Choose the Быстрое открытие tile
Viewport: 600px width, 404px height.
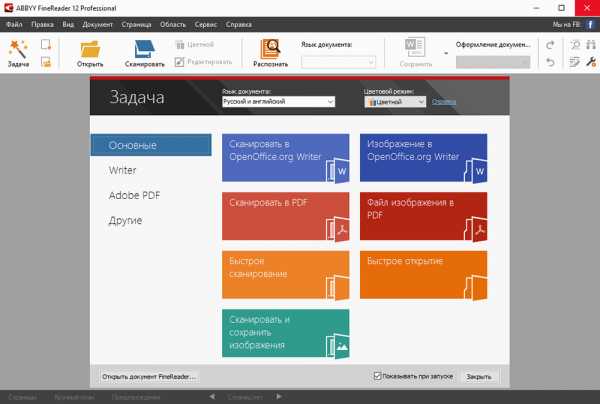tap(423, 275)
